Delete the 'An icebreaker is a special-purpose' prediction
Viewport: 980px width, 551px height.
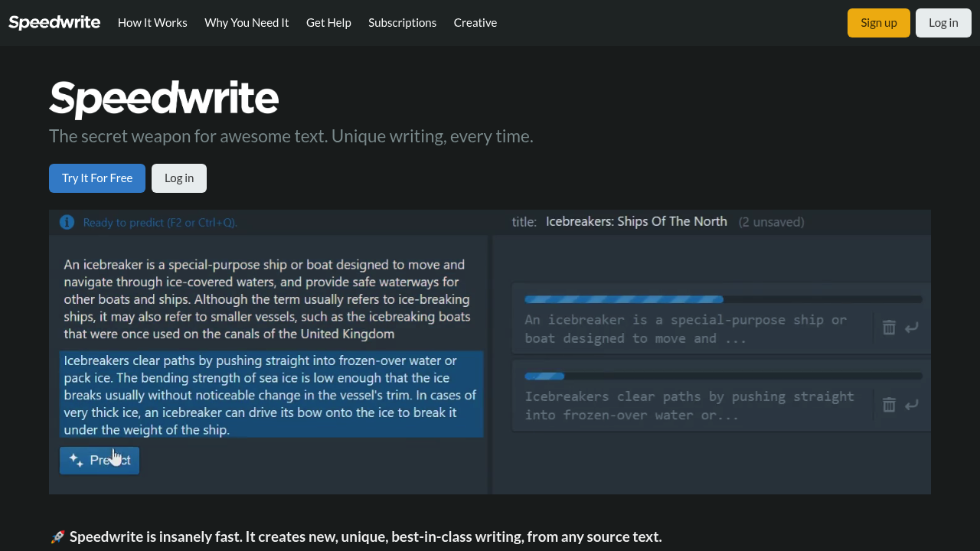[889, 328]
